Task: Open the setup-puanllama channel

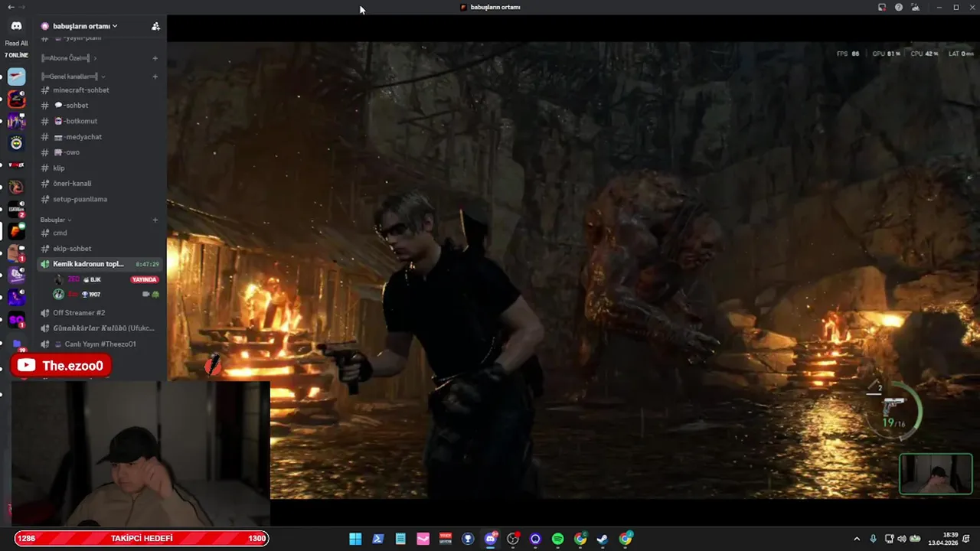Action: tap(100, 199)
